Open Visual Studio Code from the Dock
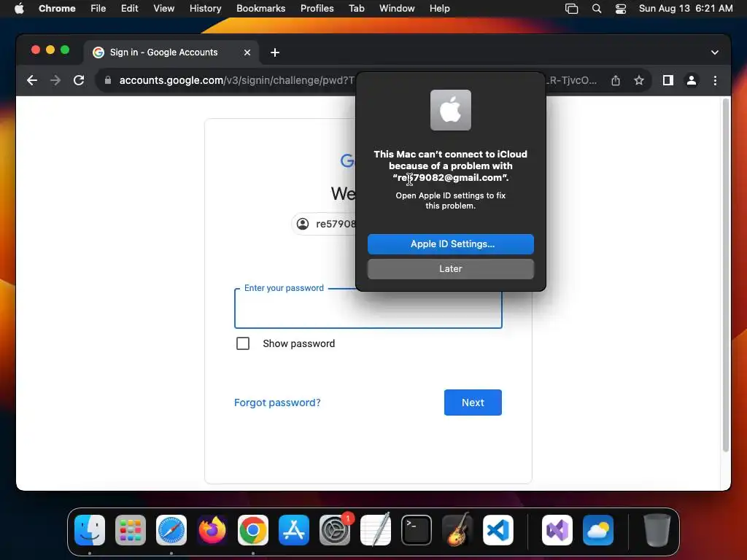Image resolution: width=747 pixels, height=560 pixels. coord(498,530)
